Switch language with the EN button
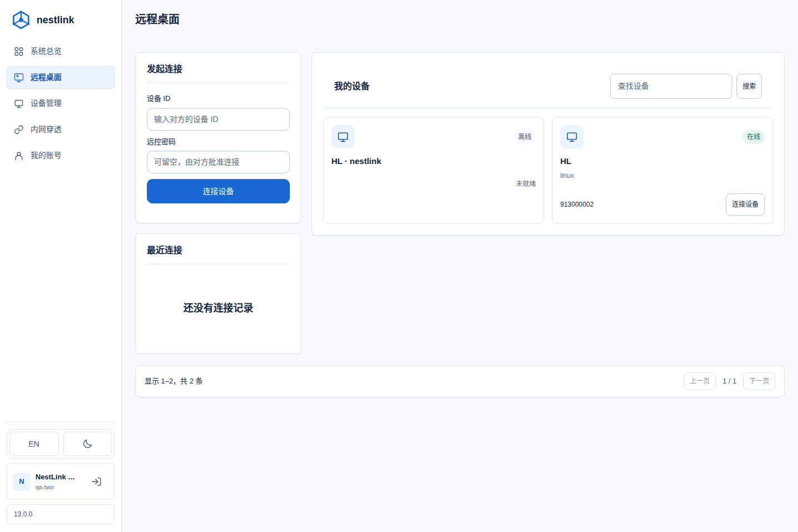The height and width of the screenshot is (532, 798). tap(34, 444)
